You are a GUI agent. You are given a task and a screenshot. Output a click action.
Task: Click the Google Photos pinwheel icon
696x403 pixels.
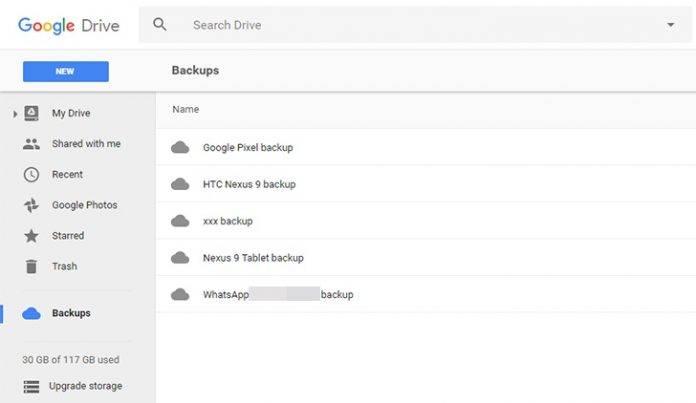pos(31,205)
